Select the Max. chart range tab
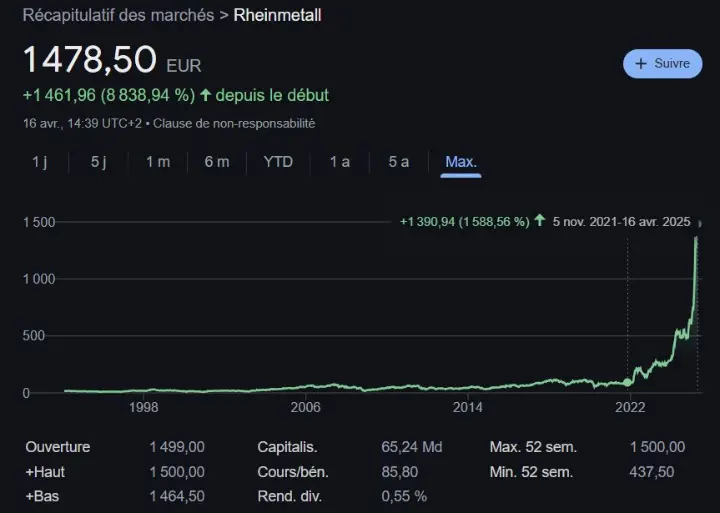This screenshot has height=513, width=720. (x=461, y=162)
